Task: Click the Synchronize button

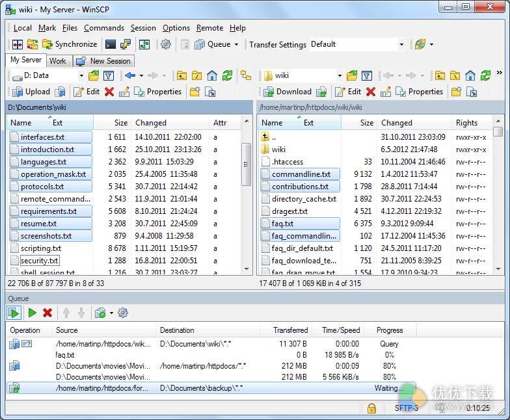Action: (x=70, y=44)
